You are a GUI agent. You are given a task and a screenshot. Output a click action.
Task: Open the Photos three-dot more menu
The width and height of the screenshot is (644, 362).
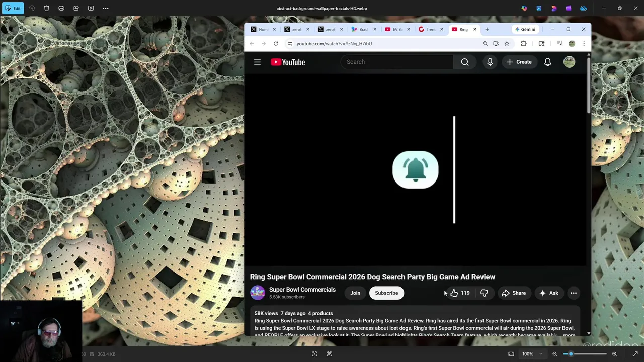(106, 8)
